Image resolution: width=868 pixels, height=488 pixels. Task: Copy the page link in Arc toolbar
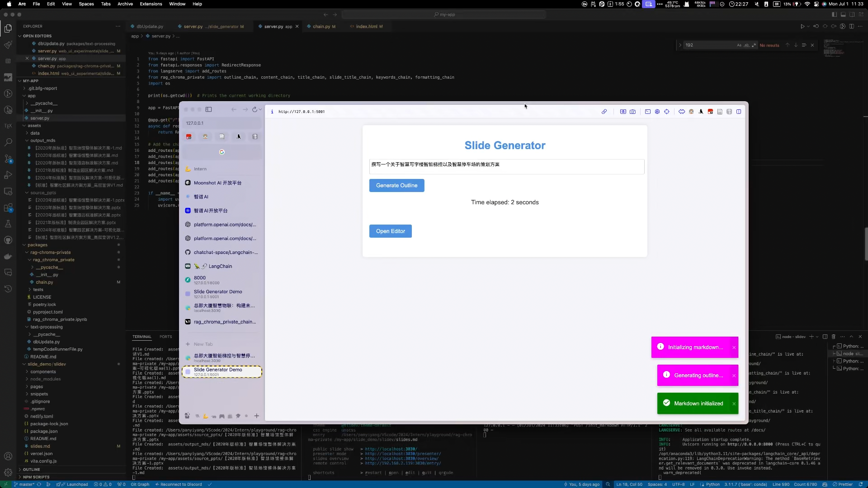604,112
